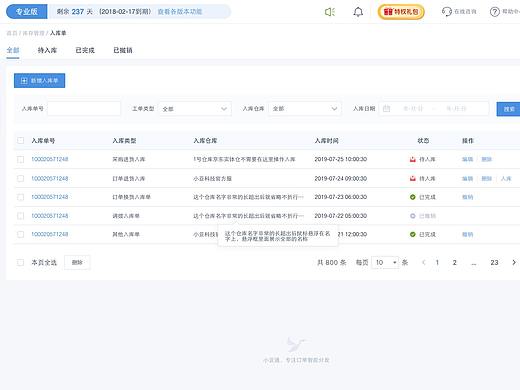The width and height of the screenshot is (520, 390).
Task: Click the blue search button
Action: 509,109
